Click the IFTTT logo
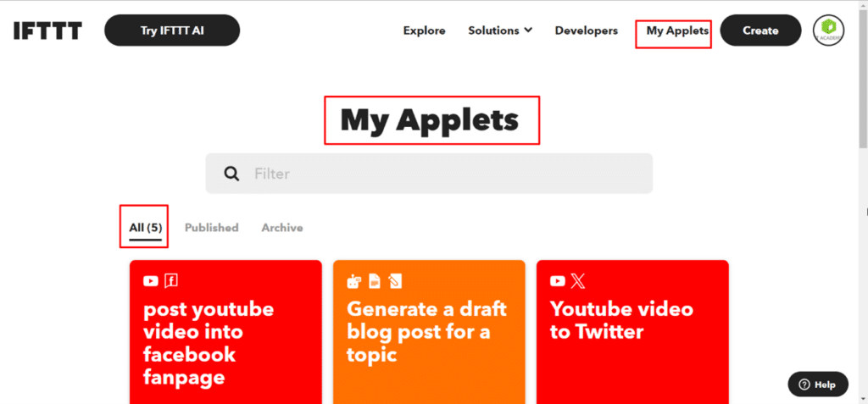868x404 pixels. [47, 31]
